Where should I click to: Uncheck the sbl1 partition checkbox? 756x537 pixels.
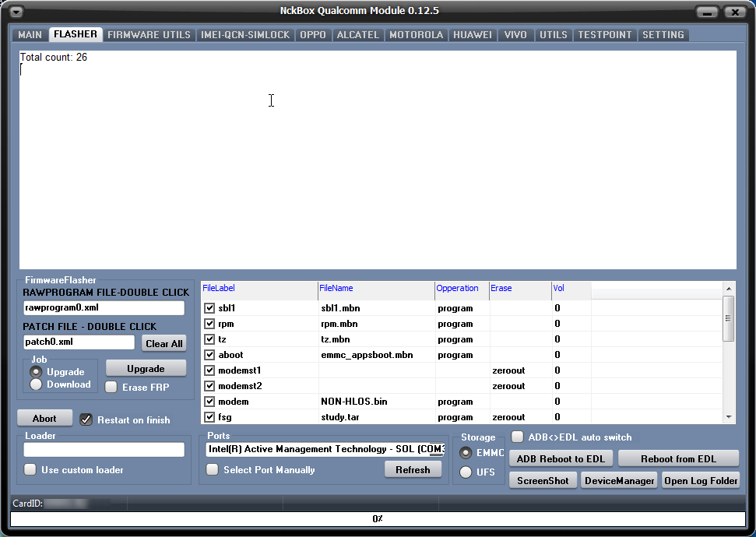coord(209,308)
